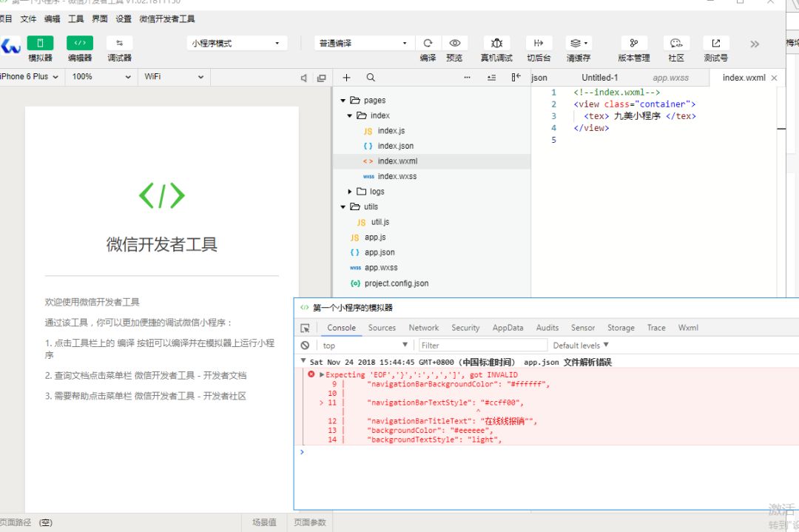This screenshot has height=532, width=799.
Task: Open the 文件 menu
Action: (x=29, y=18)
